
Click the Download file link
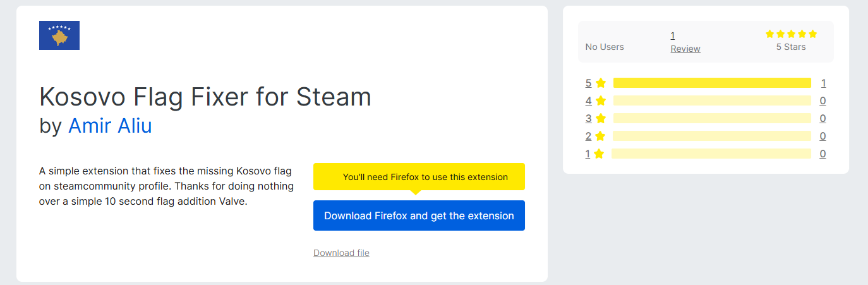(341, 253)
